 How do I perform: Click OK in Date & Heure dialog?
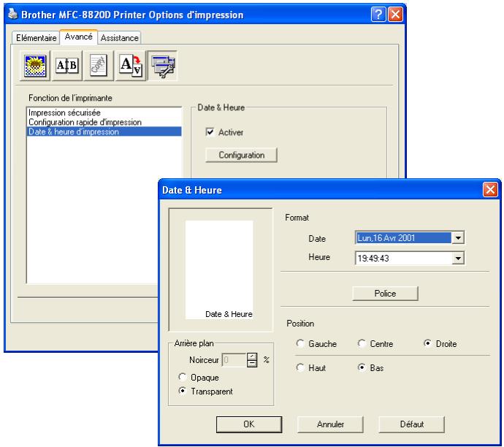pos(249,424)
